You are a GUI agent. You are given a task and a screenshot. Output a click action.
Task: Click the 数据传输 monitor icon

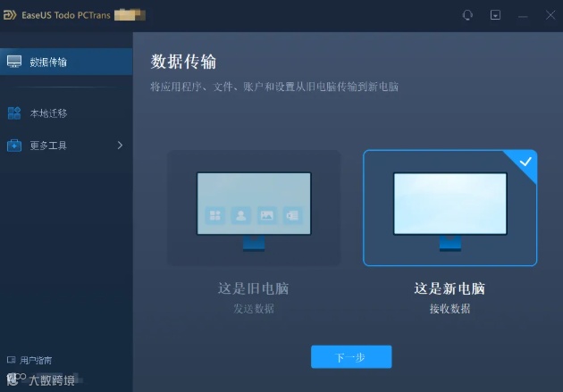[14, 62]
